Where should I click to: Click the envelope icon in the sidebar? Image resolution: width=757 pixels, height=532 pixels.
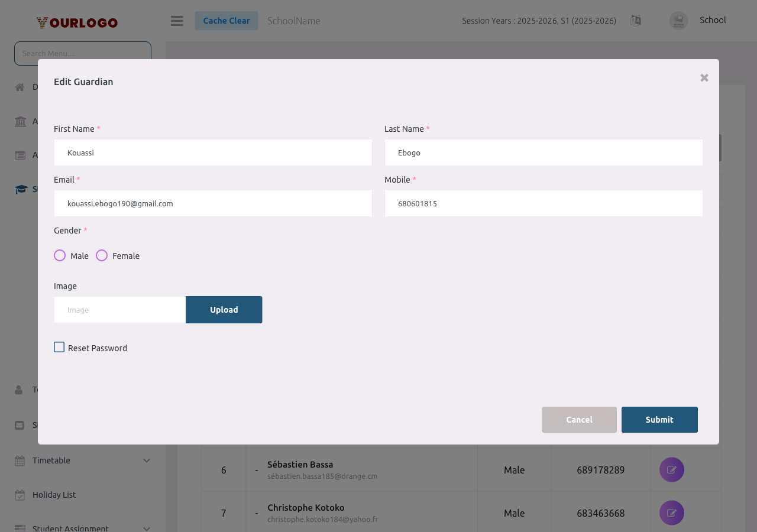20,425
